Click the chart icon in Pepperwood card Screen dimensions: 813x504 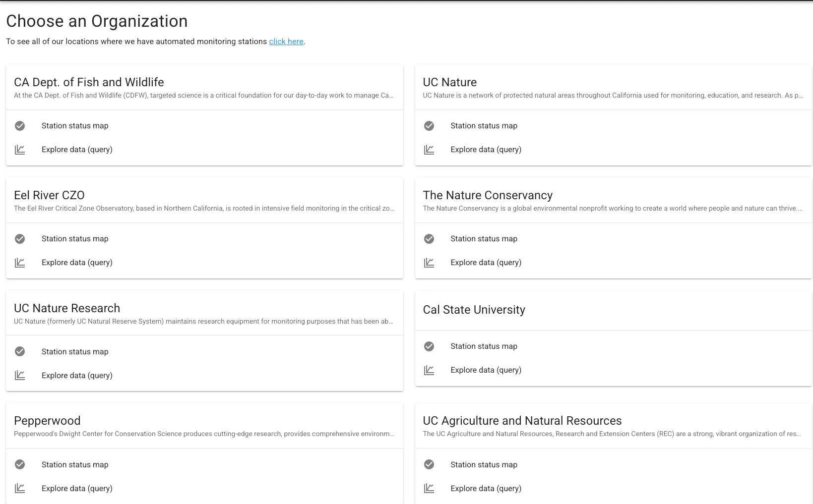[x=20, y=489]
